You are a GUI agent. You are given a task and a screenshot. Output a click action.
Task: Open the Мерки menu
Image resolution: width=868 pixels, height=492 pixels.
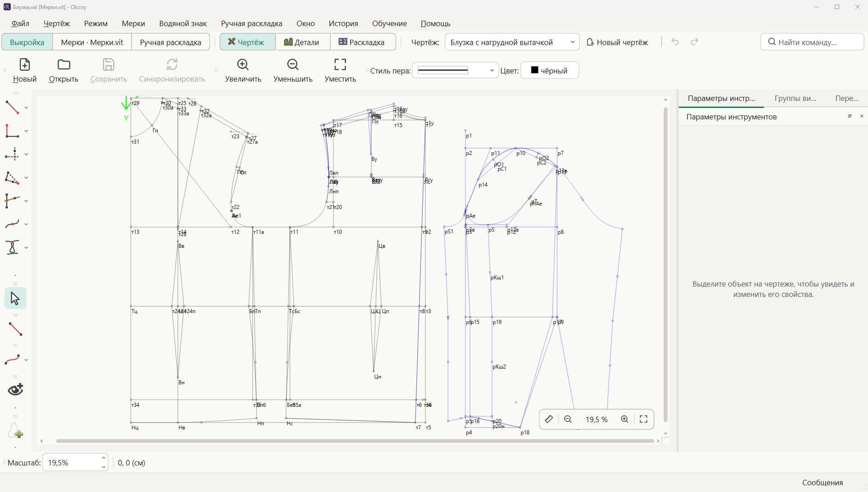tap(133, 23)
